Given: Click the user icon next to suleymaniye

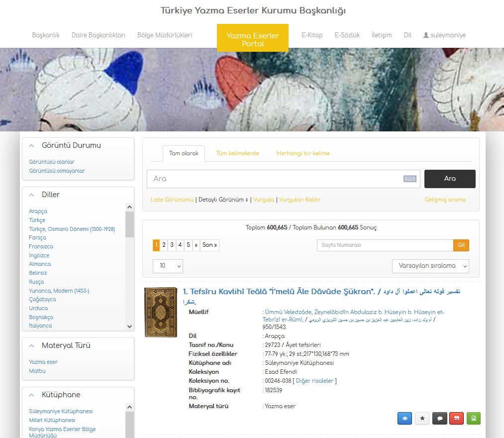Looking at the screenshot, I should point(426,35).
